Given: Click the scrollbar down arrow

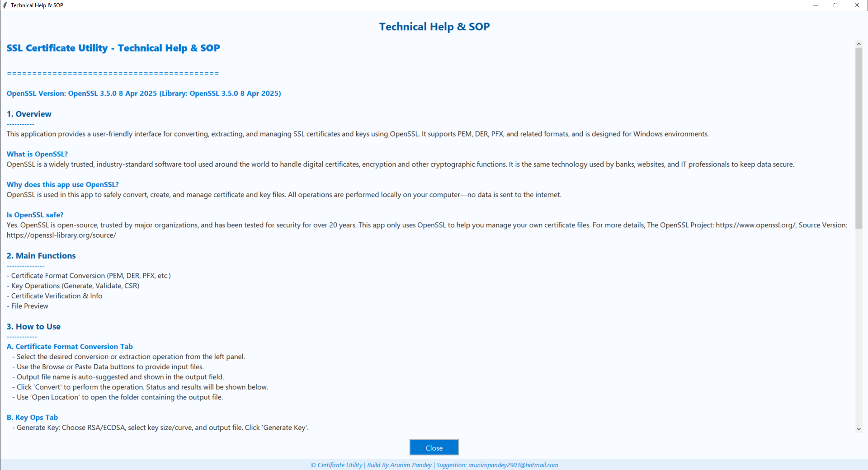Looking at the screenshot, I should click(x=859, y=429).
